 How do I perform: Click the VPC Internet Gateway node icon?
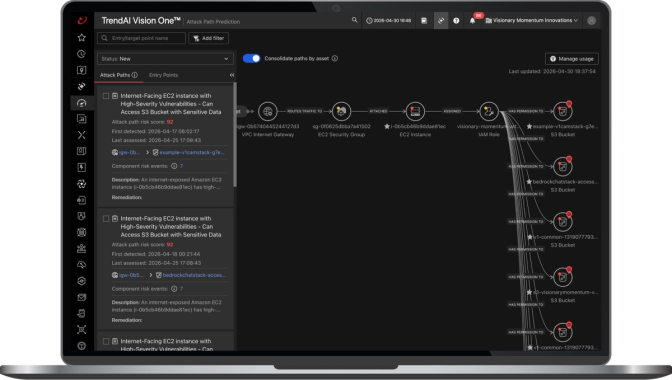(268, 111)
